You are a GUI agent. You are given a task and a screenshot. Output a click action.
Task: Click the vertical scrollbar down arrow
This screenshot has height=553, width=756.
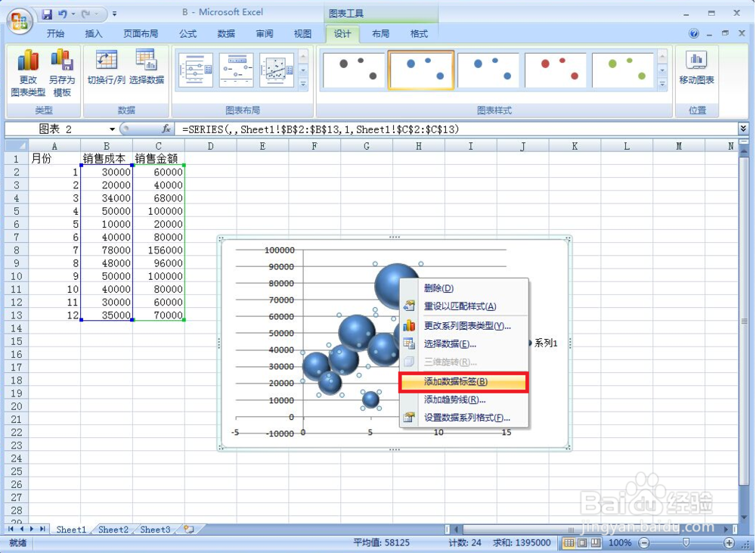(744, 517)
